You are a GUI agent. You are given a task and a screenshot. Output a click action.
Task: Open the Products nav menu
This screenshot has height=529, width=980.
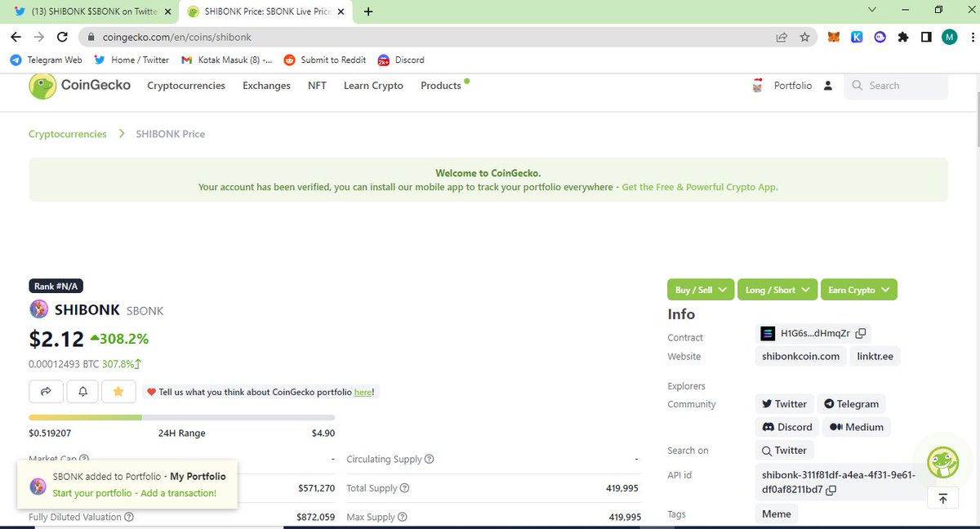pos(441,86)
